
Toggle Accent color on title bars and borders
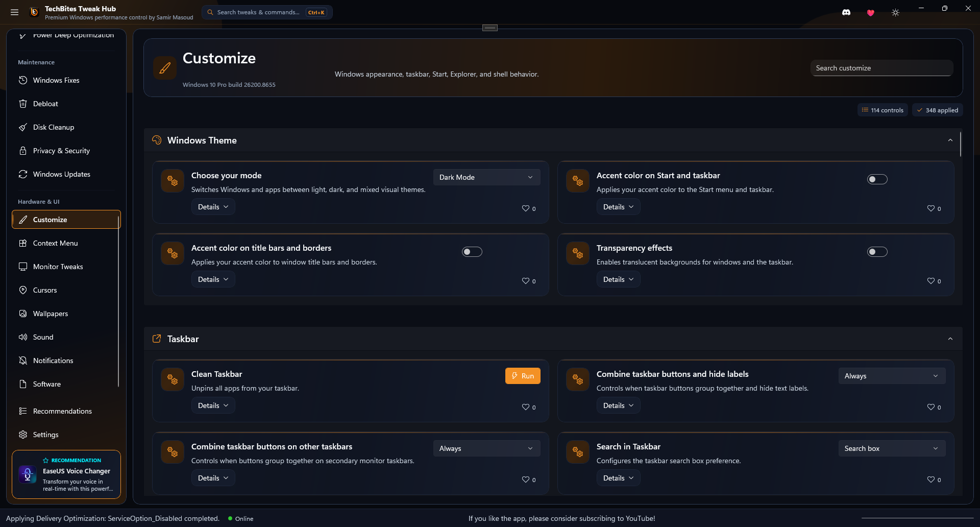click(472, 252)
